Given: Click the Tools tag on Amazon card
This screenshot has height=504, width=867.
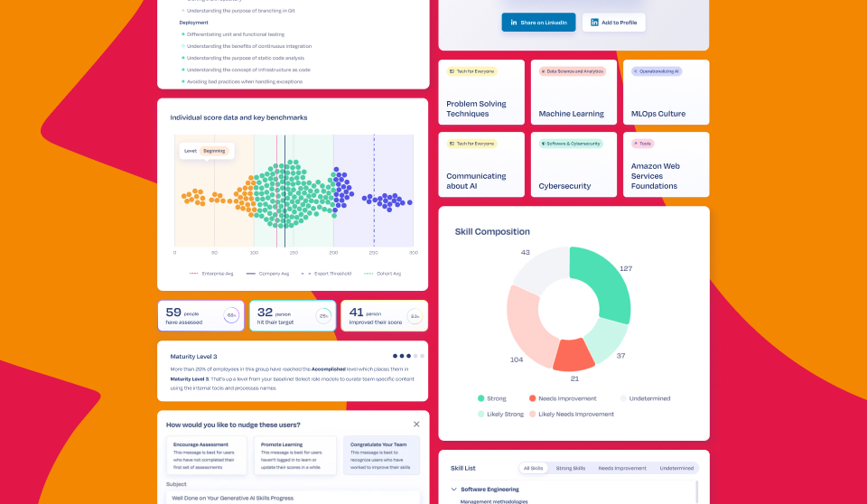Looking at the screenshot, I should click(642, 144).
